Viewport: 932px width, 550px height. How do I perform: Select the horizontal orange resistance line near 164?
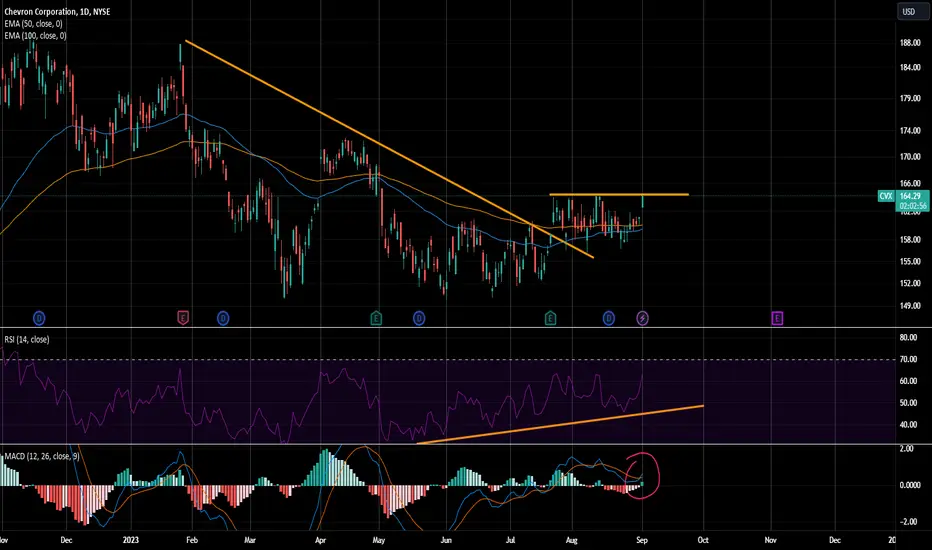point(619,194)
